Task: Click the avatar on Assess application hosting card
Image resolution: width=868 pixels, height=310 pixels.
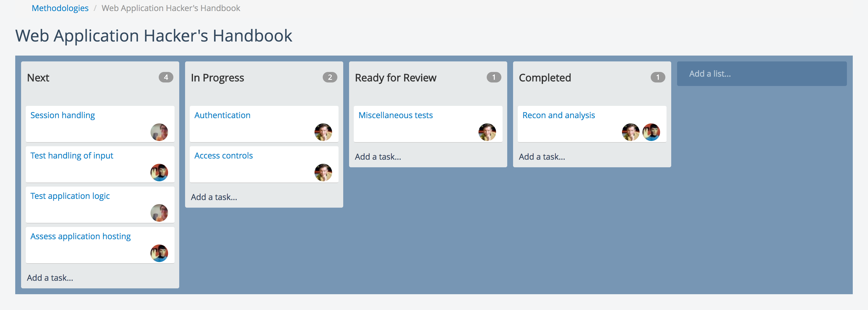Action: coord(159,253)
